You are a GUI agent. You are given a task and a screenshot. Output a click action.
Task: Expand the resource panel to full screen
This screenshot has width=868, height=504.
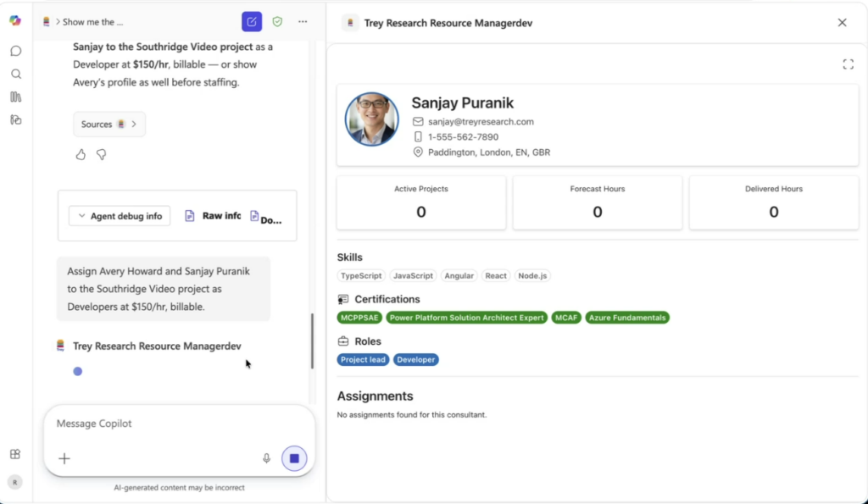(848, 64)
